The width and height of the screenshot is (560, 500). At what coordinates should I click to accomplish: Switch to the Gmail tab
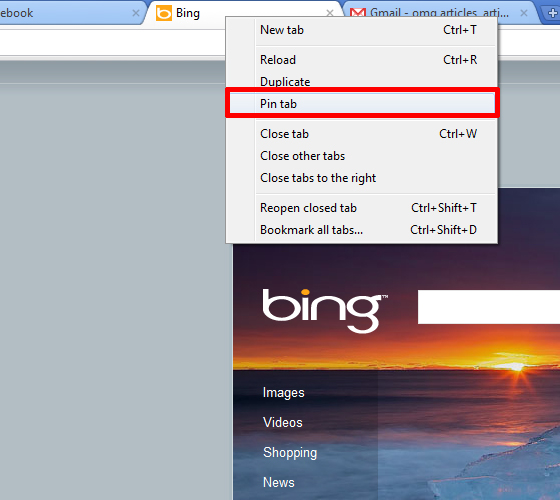(439, 13)
